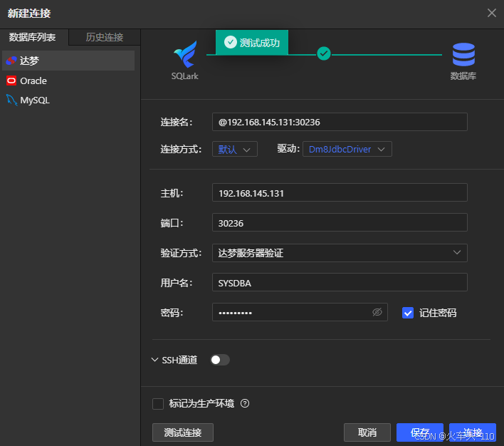Viewport: 504px width, 446px height.
Task: Open the 验证方式 达梦服务器验证 dropdown
Action: coord(340,253)
